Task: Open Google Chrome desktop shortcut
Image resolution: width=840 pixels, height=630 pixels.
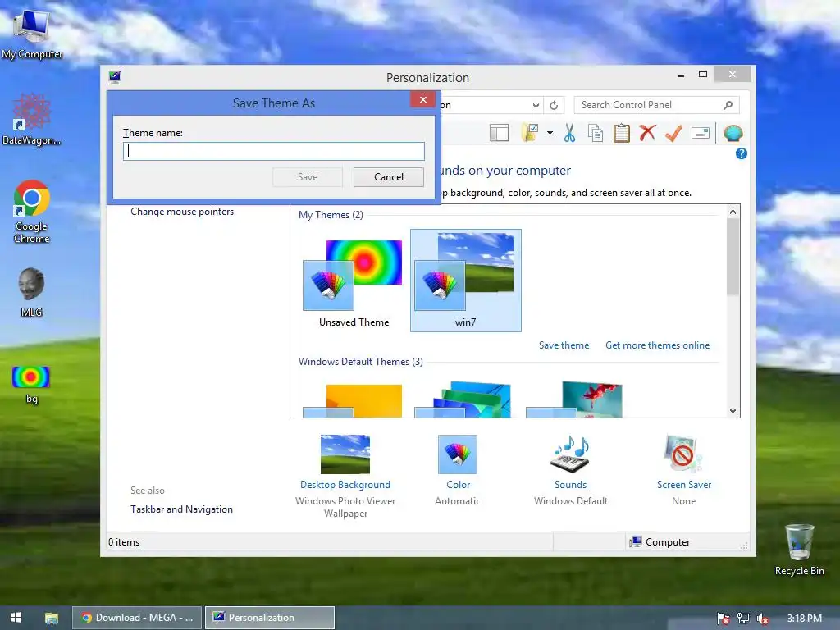Action: point(32,212)
